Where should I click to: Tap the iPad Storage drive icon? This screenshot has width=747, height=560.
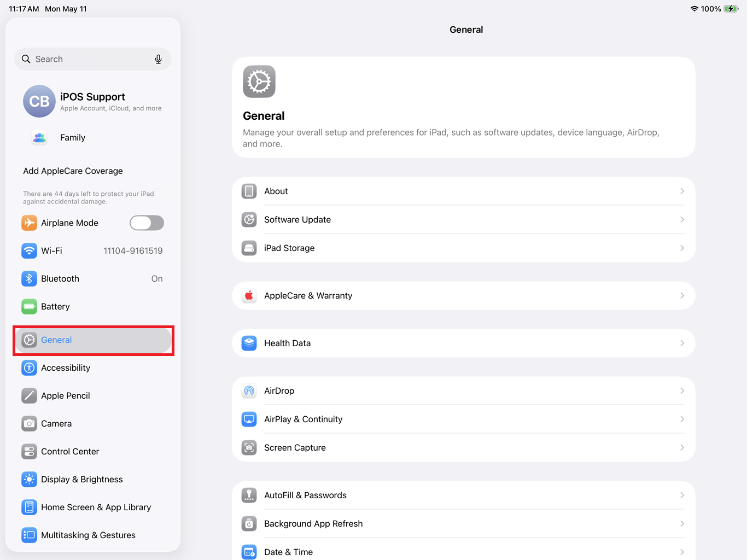coord(249,248)
